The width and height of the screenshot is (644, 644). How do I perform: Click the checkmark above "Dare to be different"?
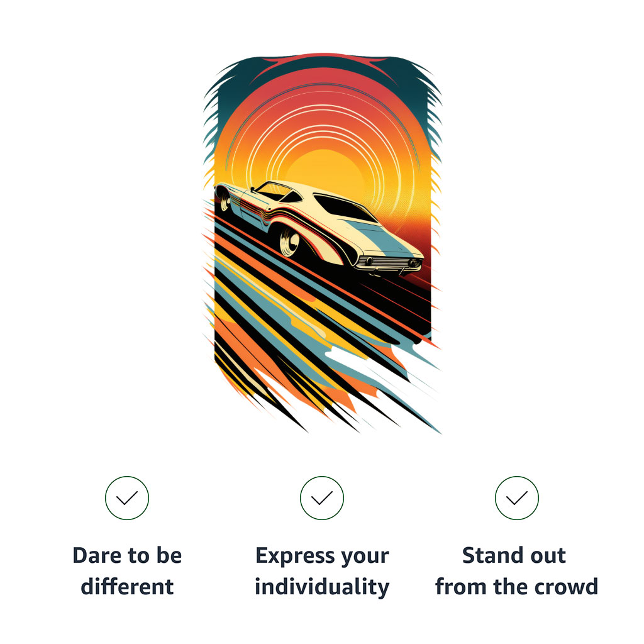click(127, 498)
